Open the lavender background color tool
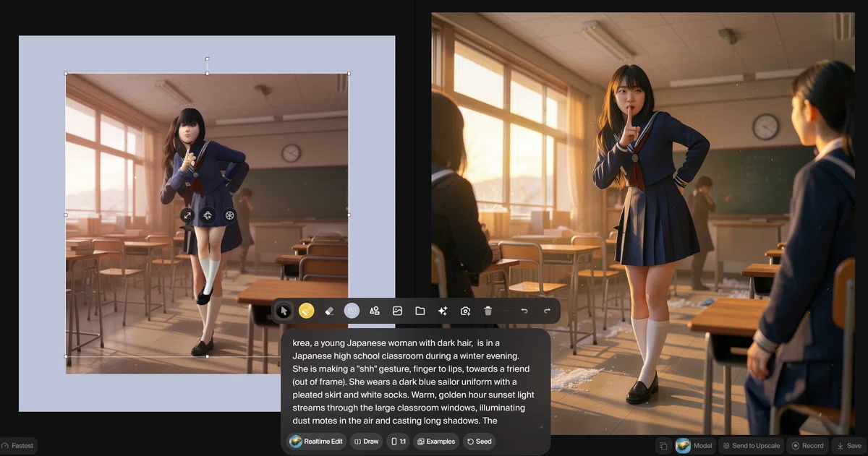The height and width of the screenshot is (456, 868). 352,311
